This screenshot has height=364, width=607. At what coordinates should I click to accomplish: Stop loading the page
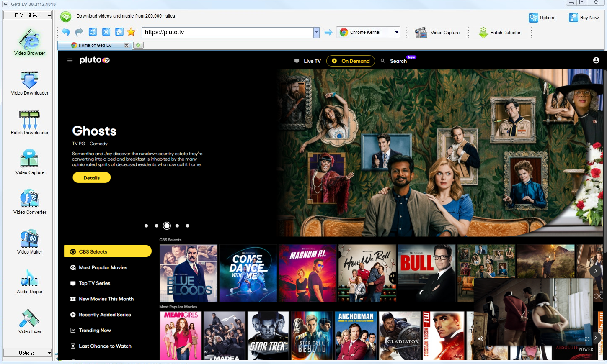[x=106, y=32]
